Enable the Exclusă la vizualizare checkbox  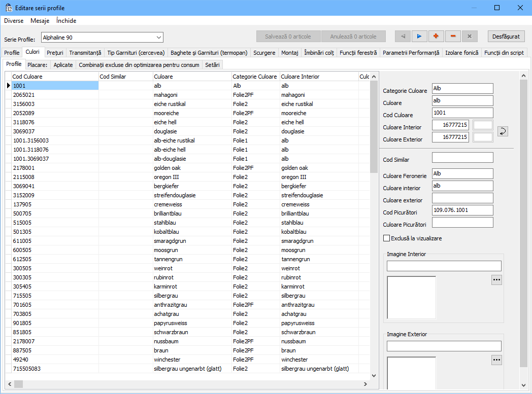tap(387, 238)
